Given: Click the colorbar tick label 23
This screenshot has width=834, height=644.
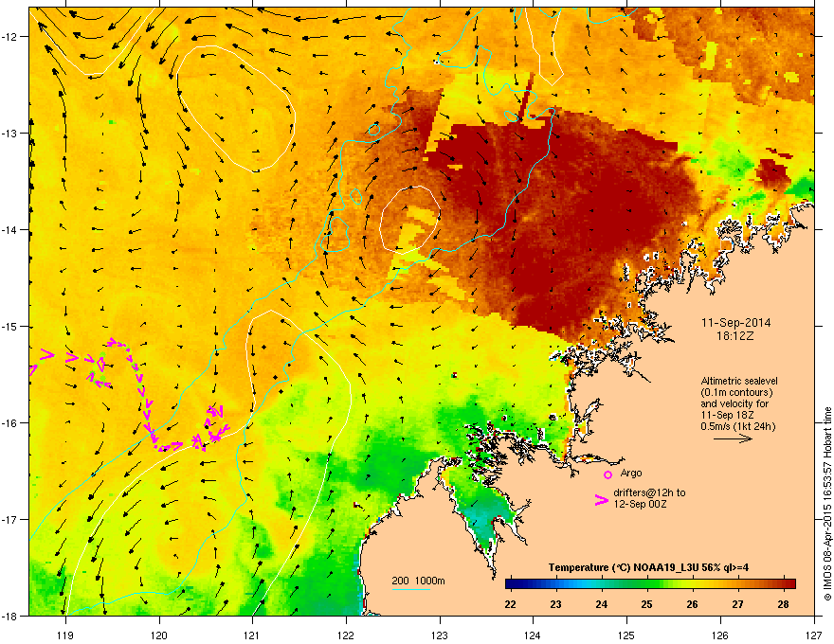Looking at the screenshot, I should pos(555,604).
